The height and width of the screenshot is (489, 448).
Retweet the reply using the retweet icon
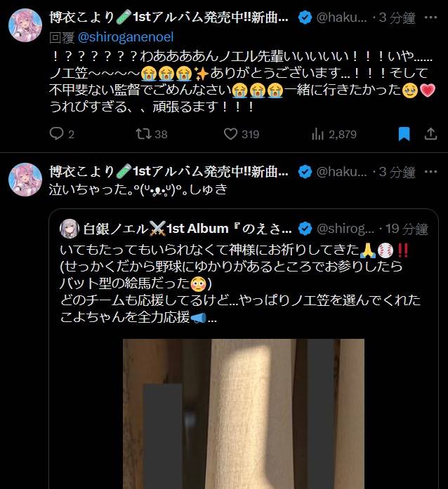[143, 134]
